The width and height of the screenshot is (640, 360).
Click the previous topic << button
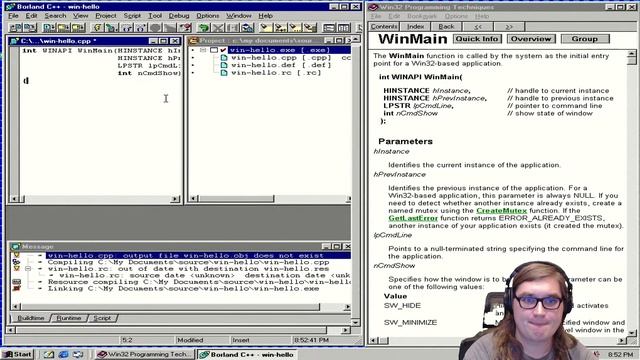click(x=478, y=27)
